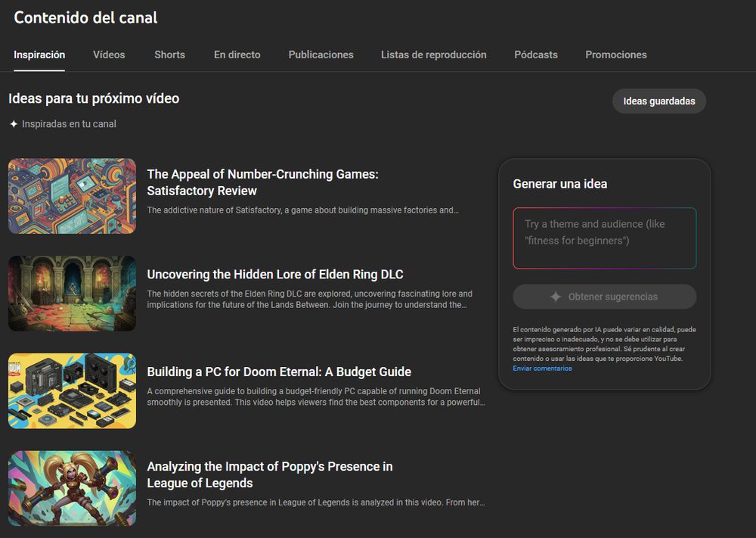756x538 pixels.
Task: Click the Ideas guardadas button
Action: click(x=659, y=101)
